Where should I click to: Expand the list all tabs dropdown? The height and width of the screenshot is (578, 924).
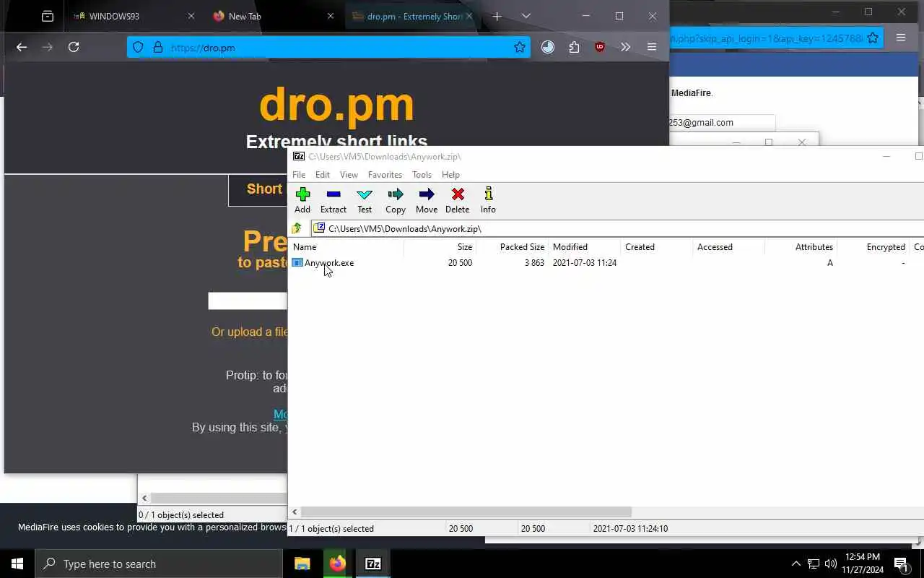(526, 16)
